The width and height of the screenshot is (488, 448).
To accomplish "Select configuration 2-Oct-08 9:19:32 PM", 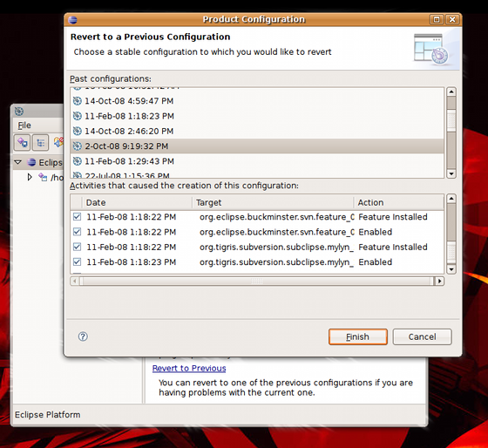I will [257, 146].
